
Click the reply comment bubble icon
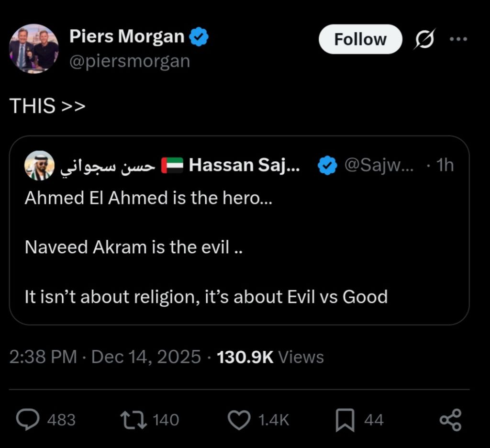(x=28, y=420)
